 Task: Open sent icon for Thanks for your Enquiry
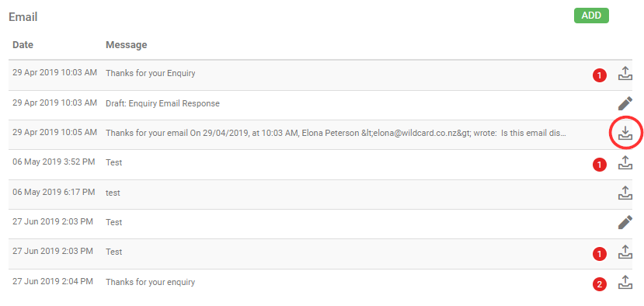click(x=625, y=74)
